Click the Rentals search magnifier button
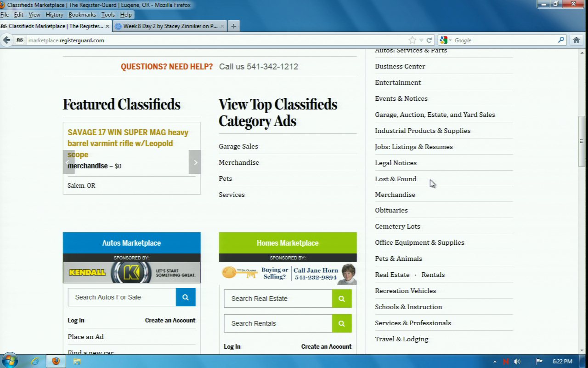 coord(342,323)
